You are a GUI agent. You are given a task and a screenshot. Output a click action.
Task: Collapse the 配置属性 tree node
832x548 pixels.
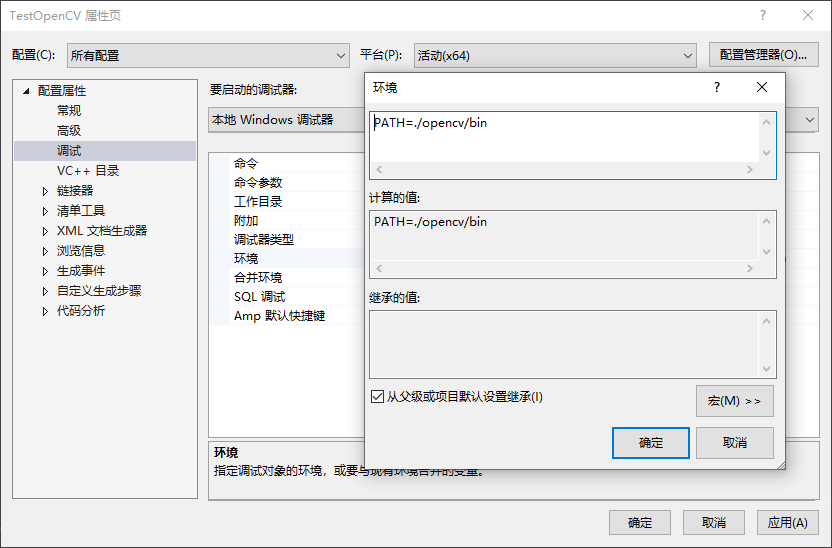coord(26,91)
